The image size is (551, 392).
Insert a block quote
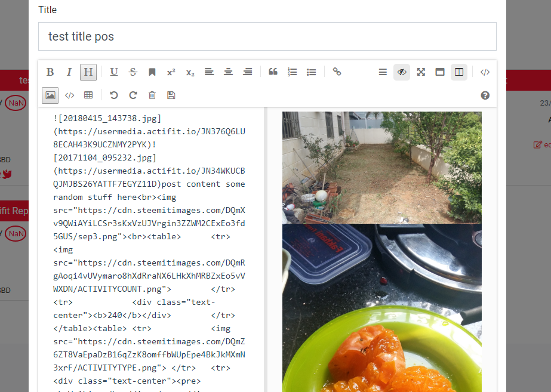pos(273,72)
